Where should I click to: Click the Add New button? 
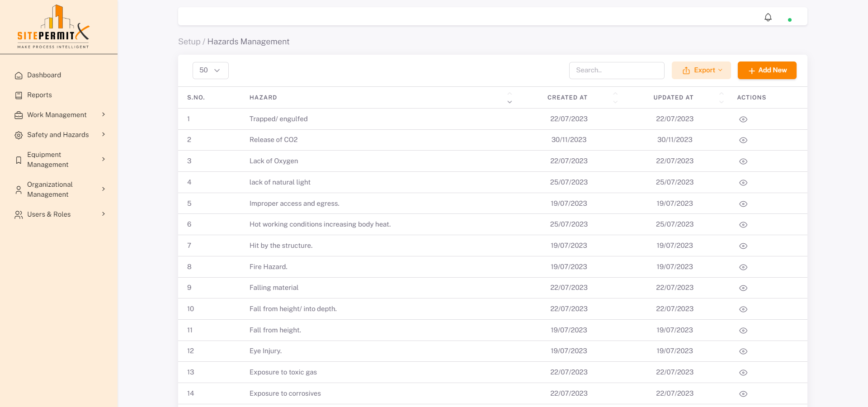pyautogui.click(x=767, y=71)
